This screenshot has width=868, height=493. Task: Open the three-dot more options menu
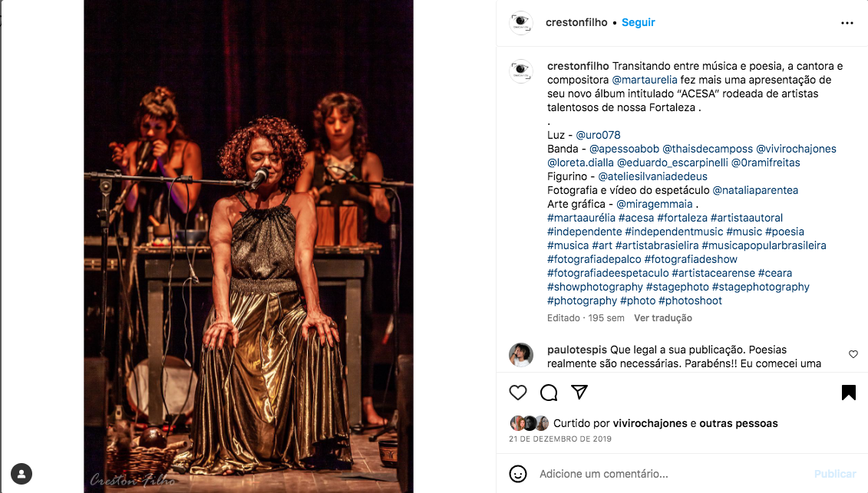coord(847,23)
